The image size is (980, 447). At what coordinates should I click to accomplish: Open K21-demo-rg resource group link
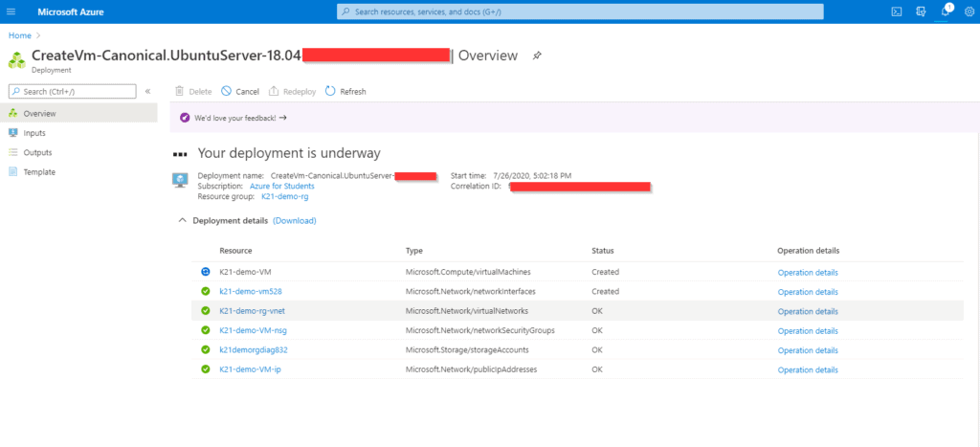click(x=285, y=196)
